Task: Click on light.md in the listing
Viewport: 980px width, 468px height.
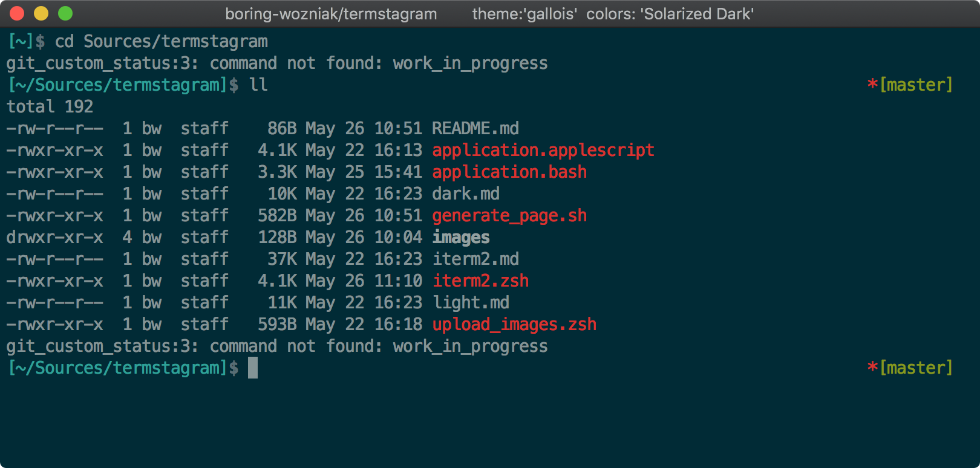Action: 471,302
